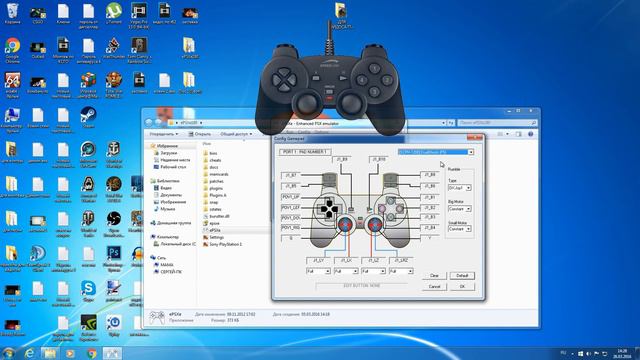
Task: Open the Full dropdown under J1_LY axis
Action: coord(318,271)
